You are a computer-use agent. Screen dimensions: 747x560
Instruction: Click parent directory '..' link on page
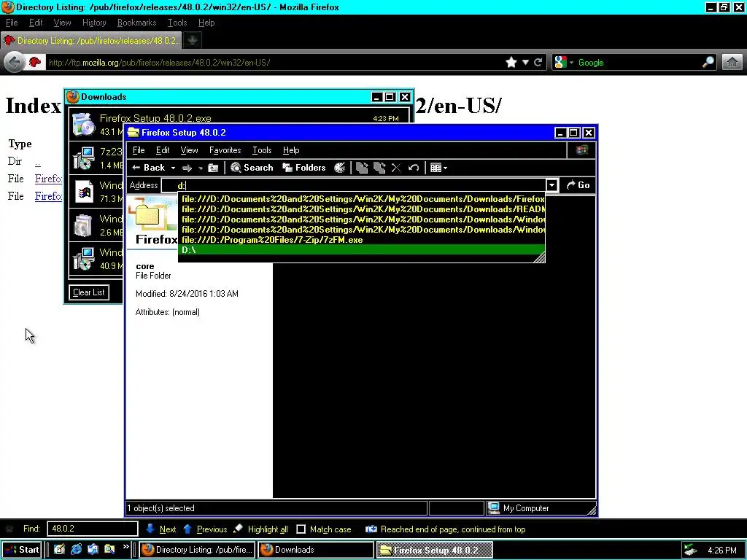click(x=38, y=162)
